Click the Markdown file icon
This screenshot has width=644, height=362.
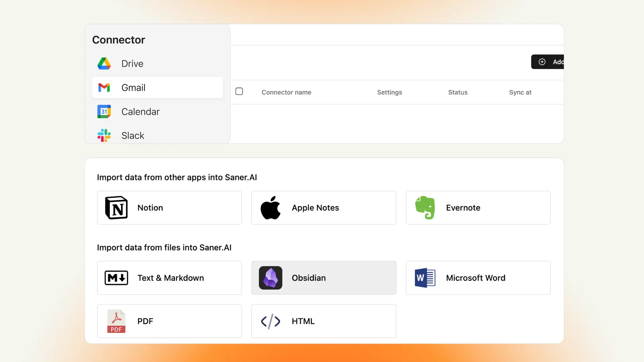pos(116,278)
